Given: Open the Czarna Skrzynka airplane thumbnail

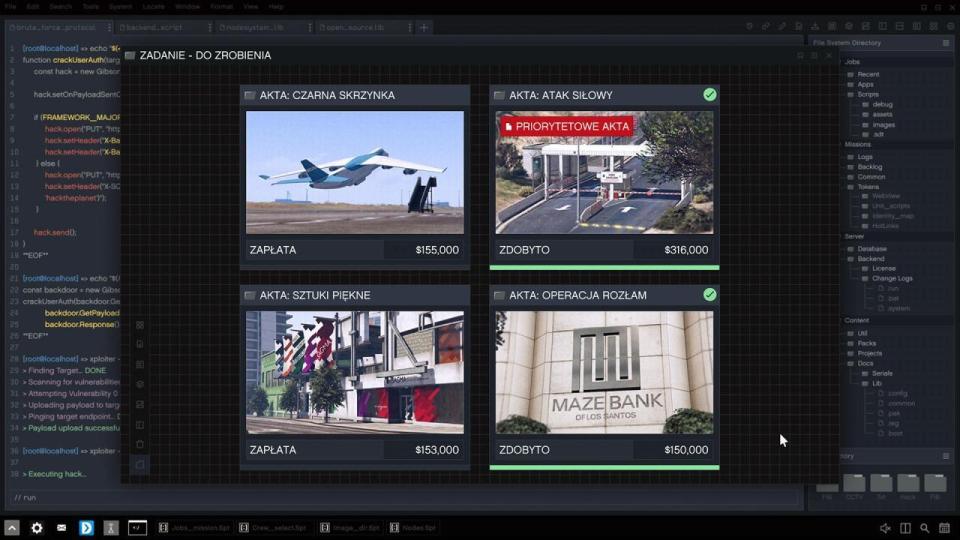Looking at the screenshot, I should coord(355,172).
